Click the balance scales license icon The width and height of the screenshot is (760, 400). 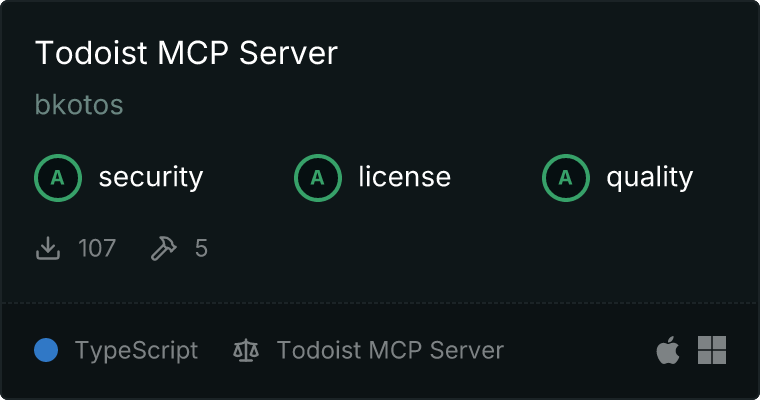[246, 350]
